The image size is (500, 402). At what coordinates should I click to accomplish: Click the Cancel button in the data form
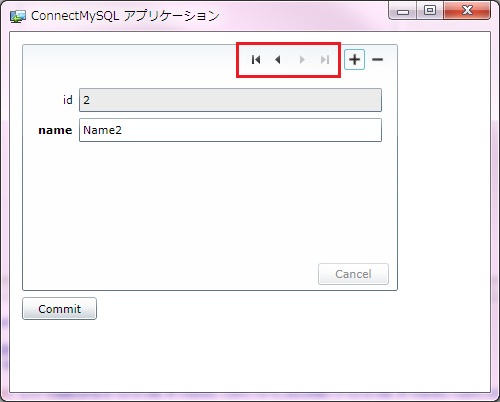click(353, 274)
